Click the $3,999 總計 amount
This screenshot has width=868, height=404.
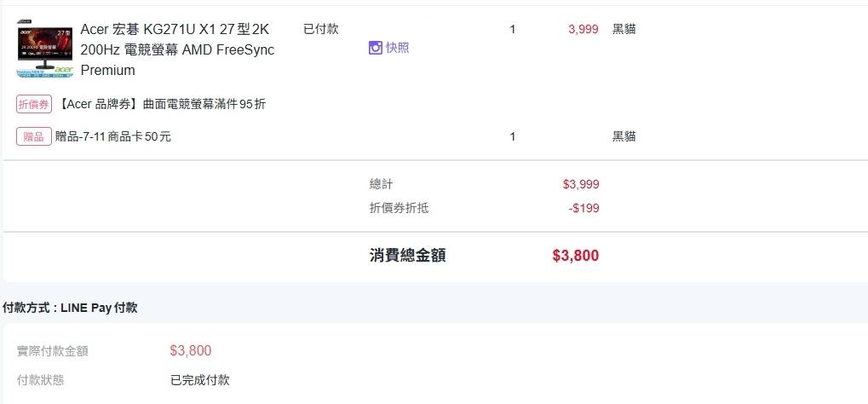[581, 184]
